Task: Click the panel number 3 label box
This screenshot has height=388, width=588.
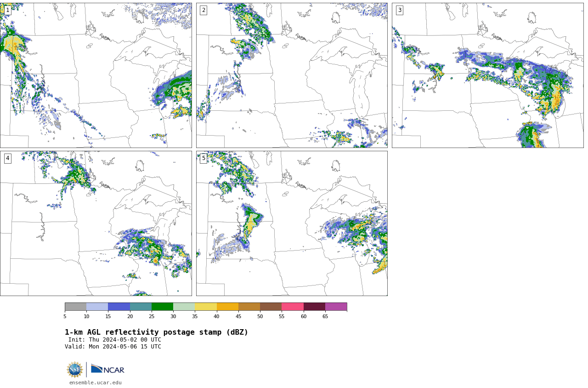Action: 399,10
